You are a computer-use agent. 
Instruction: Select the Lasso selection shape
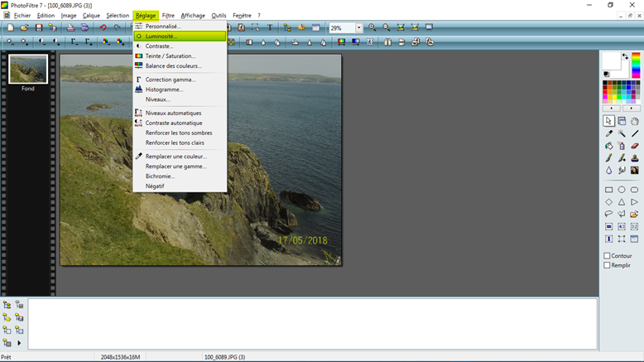coord(608,214)
